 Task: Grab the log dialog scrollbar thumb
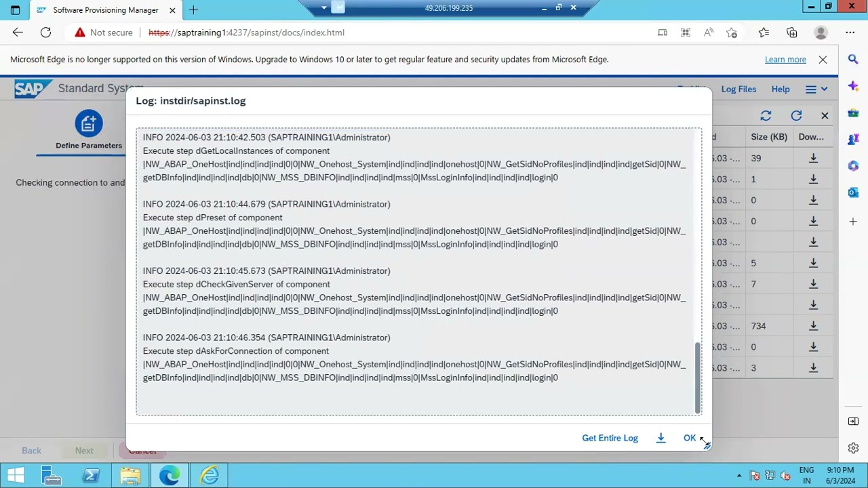coord(697,378)
